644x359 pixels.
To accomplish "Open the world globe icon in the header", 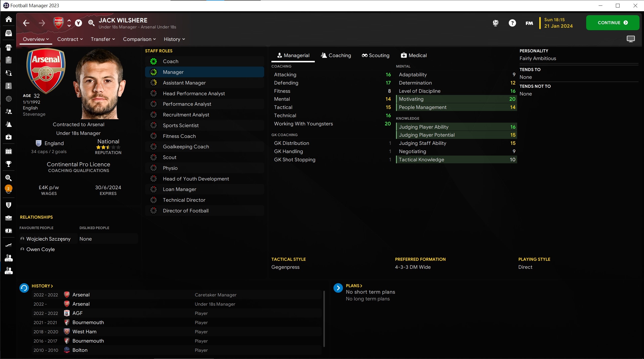I will pos(495,23).
